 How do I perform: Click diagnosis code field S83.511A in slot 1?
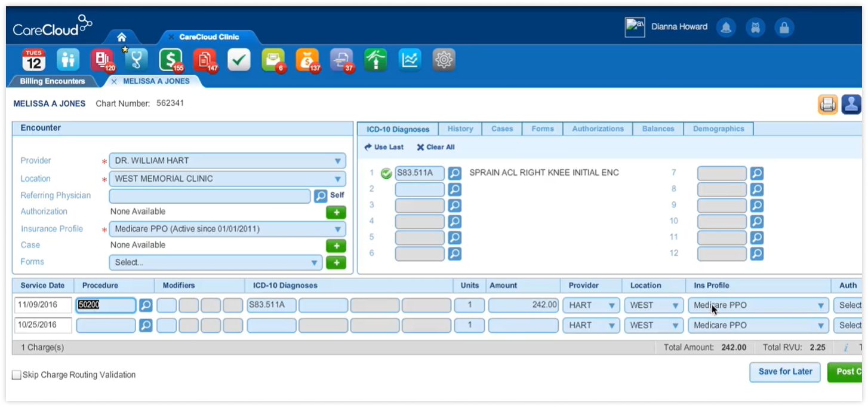420,173
